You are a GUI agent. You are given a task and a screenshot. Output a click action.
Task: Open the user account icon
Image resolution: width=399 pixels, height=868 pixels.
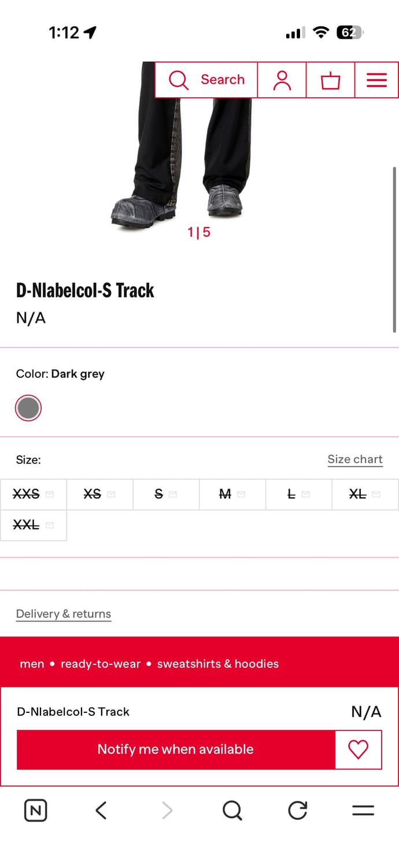pos(282,80)
